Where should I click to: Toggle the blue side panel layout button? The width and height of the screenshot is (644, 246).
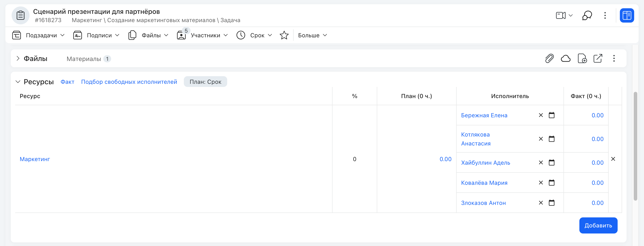coord(627,15)
